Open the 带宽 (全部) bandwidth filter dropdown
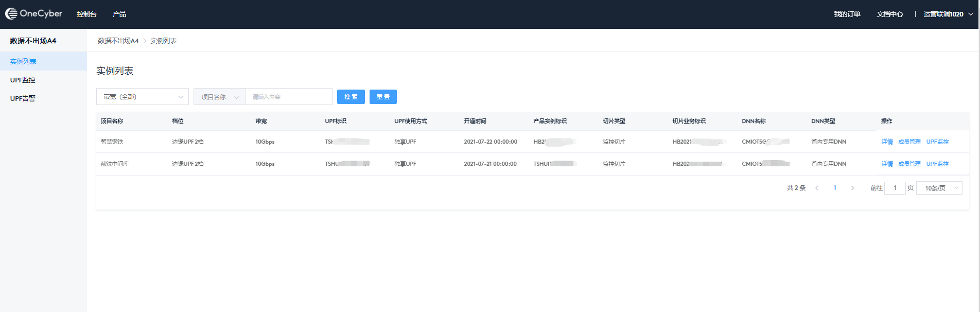 tap(142, 97)
